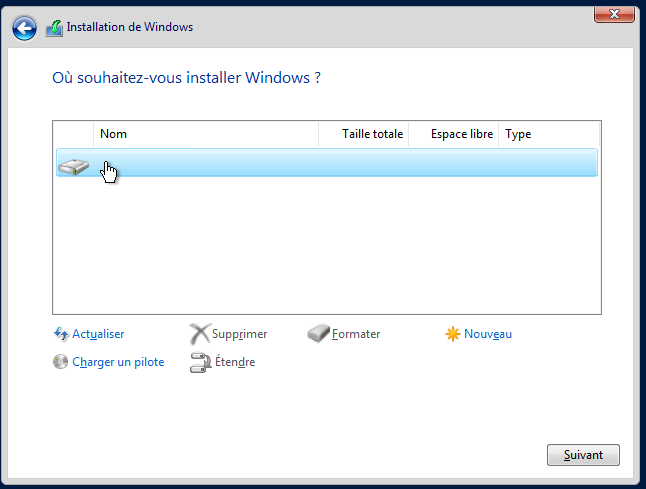Viewport: 646px width, 489px height.
Task: Click the X icon beside Supprimer
Action: tap(199, 334)
